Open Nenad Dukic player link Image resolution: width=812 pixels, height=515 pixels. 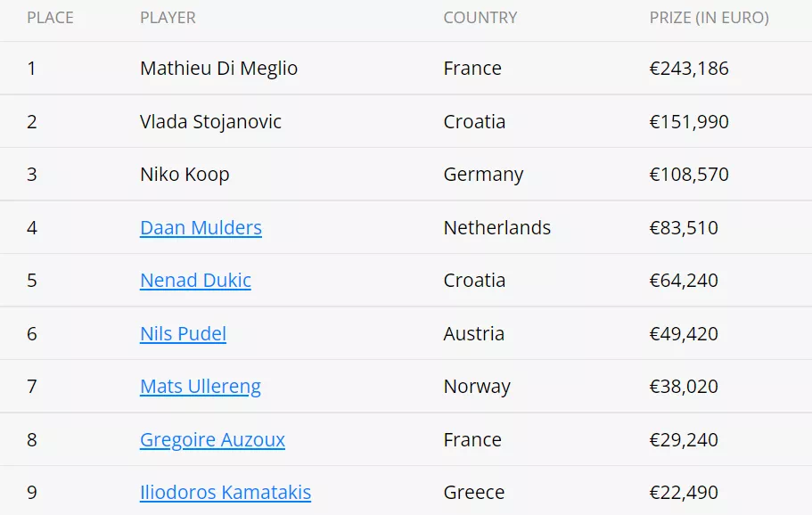195,281
